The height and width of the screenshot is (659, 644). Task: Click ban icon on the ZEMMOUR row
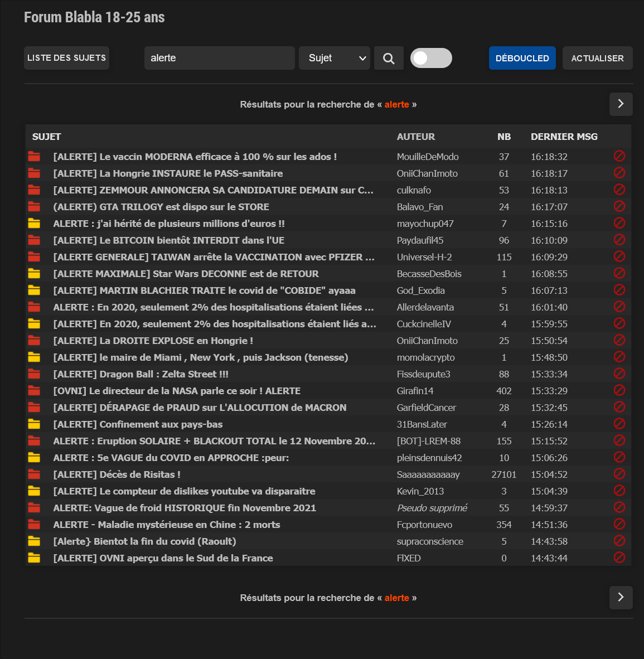[619, 190]
